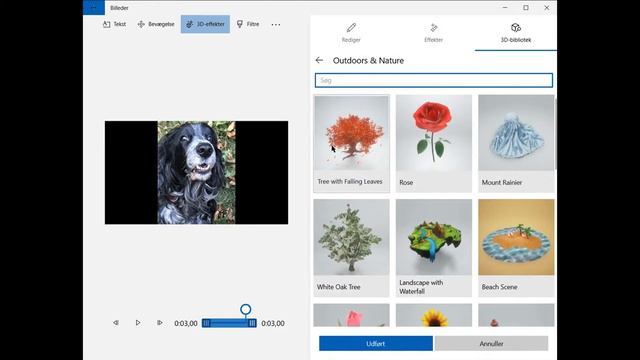Select the pink tulip model thumbnail

point(351,315)
